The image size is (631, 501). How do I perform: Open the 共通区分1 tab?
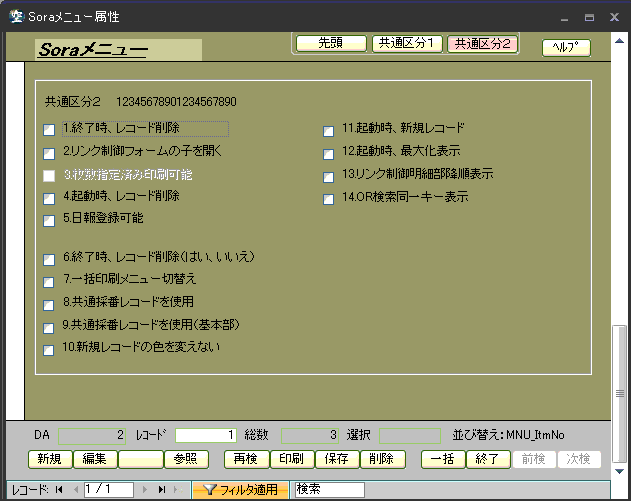[x=406, y=43]
